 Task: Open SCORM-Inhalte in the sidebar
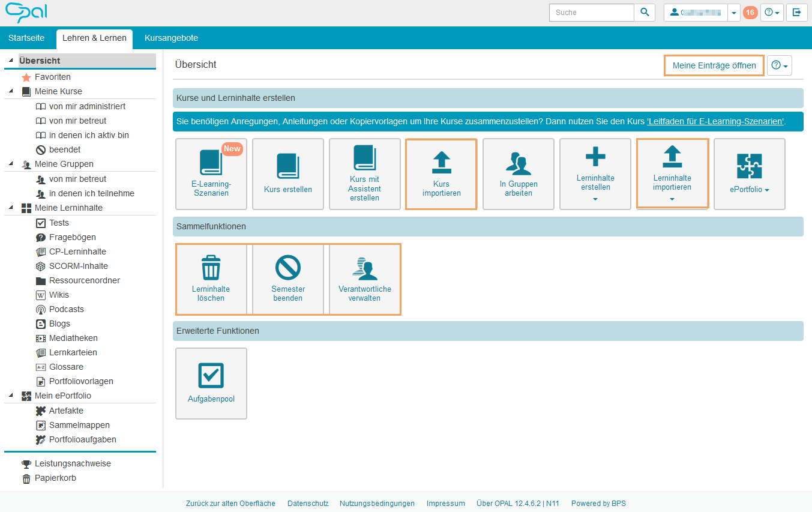pyautogui.click(x=72, y=266)
